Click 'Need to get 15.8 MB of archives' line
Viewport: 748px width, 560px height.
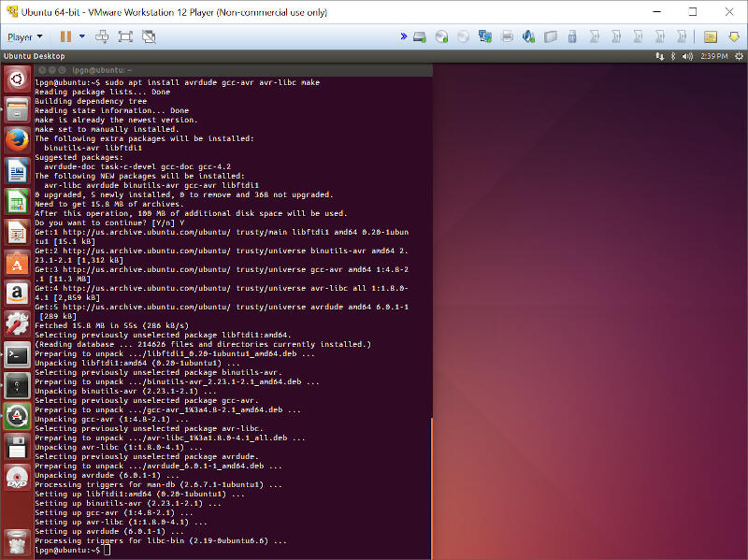point(109,204)
